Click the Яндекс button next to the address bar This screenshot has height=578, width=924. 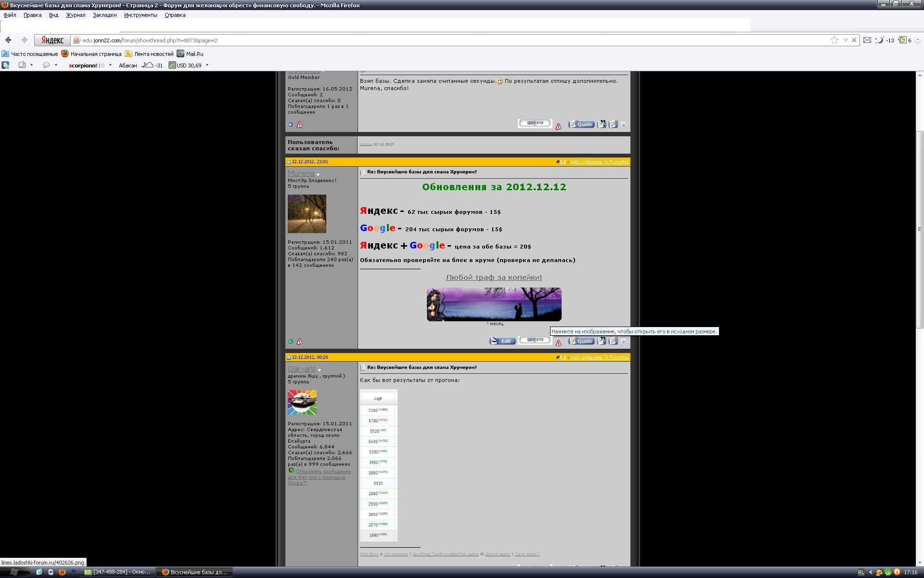52,40
